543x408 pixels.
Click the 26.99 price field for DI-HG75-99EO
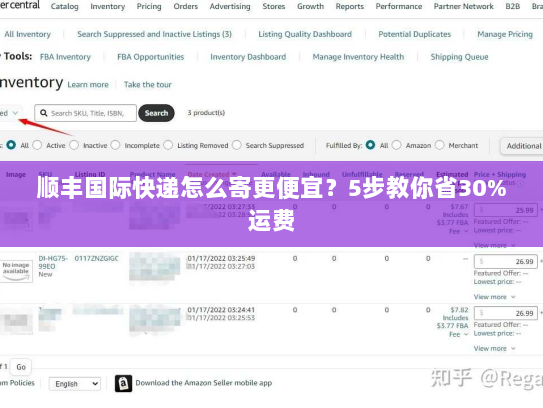tap(506, 261)
